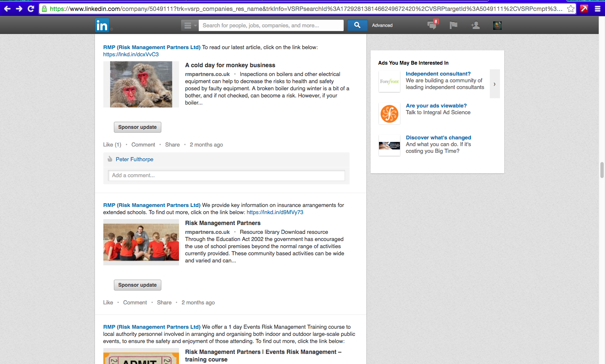
Task: Expand ads with the right chevron arrow
Action: tap(495, 84)
